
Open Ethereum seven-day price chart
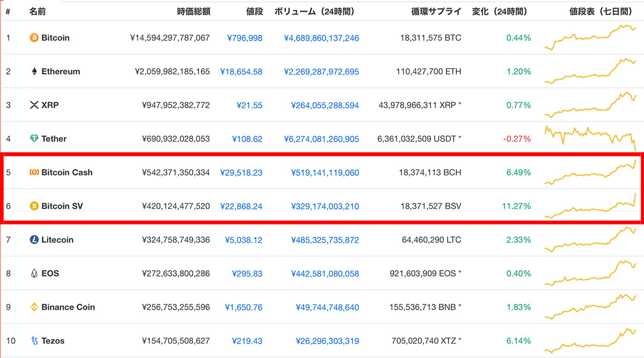point(590,71)
